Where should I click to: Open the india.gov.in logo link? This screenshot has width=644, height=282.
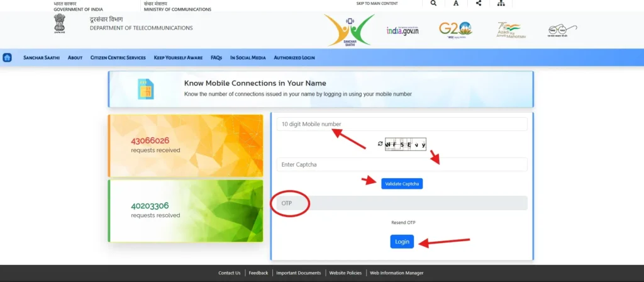point(402,30)
